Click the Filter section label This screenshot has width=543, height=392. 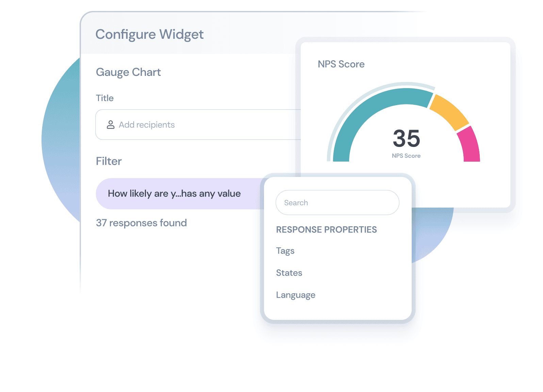[109, 161]
